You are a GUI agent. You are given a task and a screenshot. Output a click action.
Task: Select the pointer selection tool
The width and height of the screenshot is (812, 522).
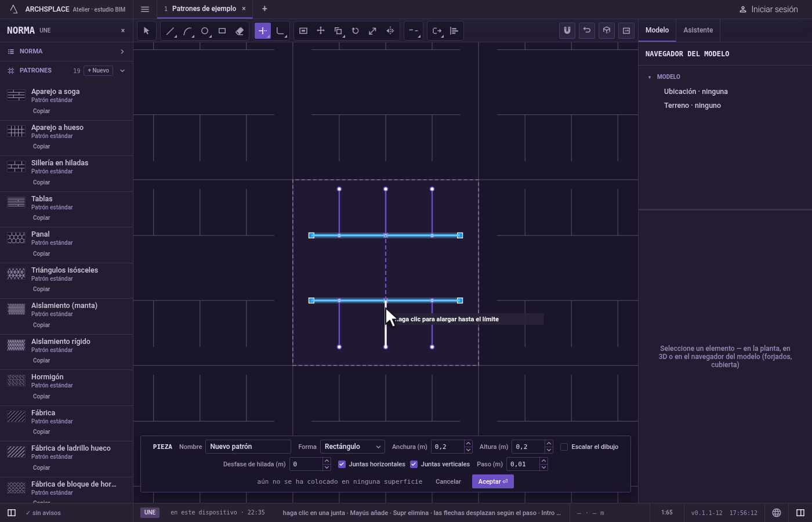pos(146,31)
